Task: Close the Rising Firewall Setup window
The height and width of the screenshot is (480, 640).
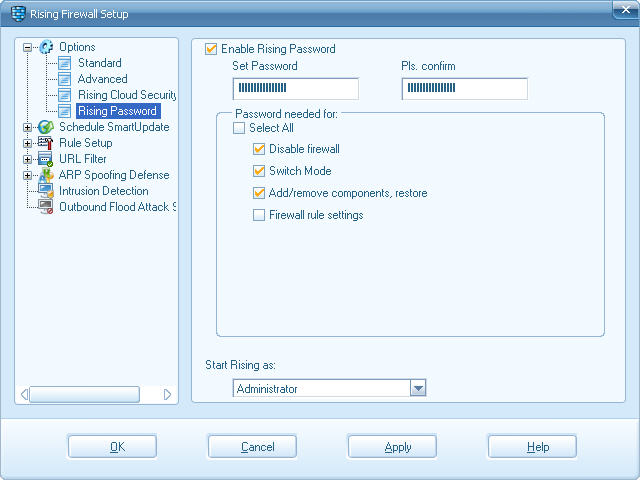Action: 626,10
